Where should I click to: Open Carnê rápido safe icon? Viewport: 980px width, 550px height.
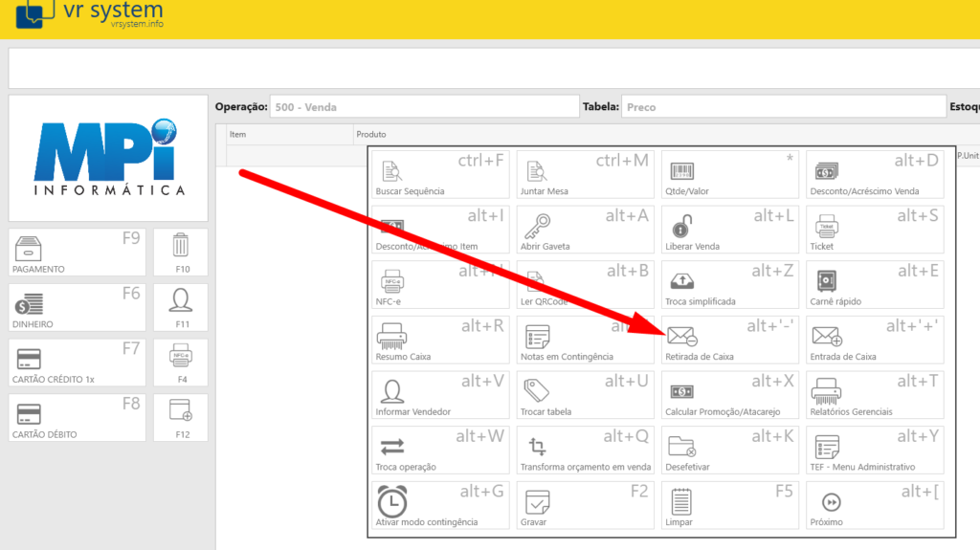(827, 281)
